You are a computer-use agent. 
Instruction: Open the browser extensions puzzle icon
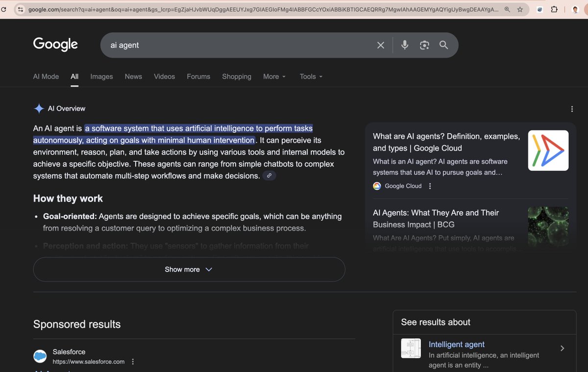coord(554,9)
